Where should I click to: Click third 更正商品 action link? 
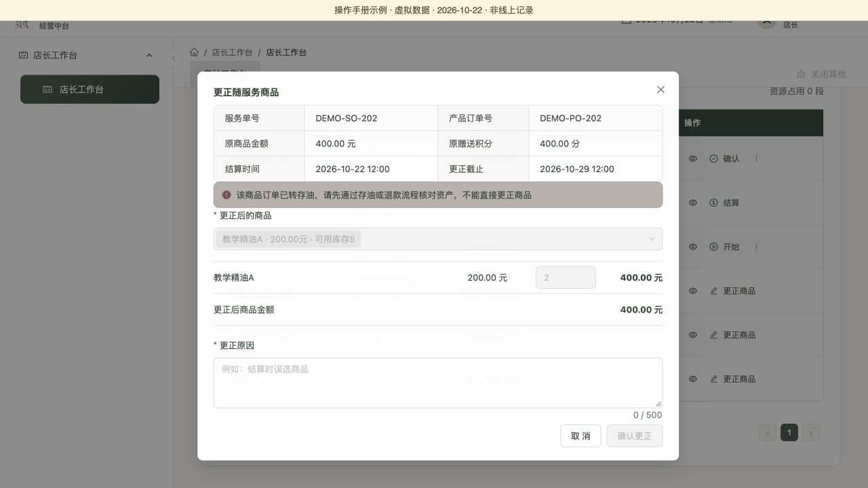coord(732,379)
